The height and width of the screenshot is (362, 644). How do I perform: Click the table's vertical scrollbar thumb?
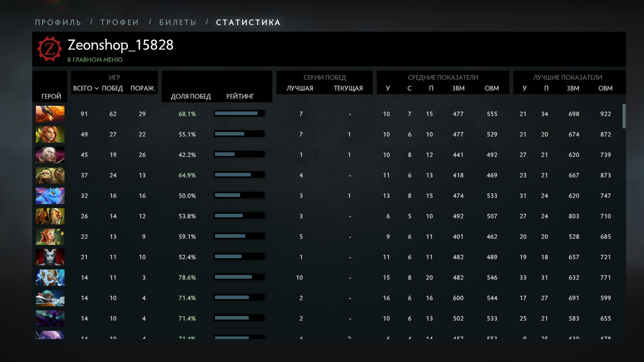point(624,116)
